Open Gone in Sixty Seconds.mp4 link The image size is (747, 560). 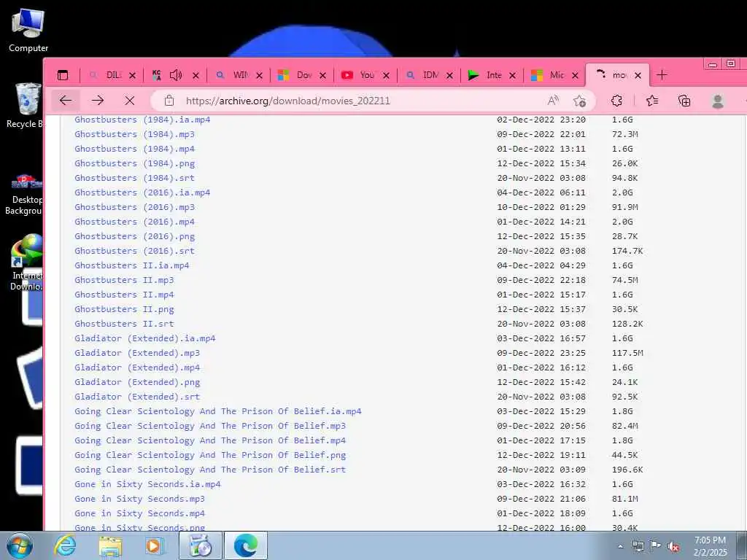[x=139, y=513]
